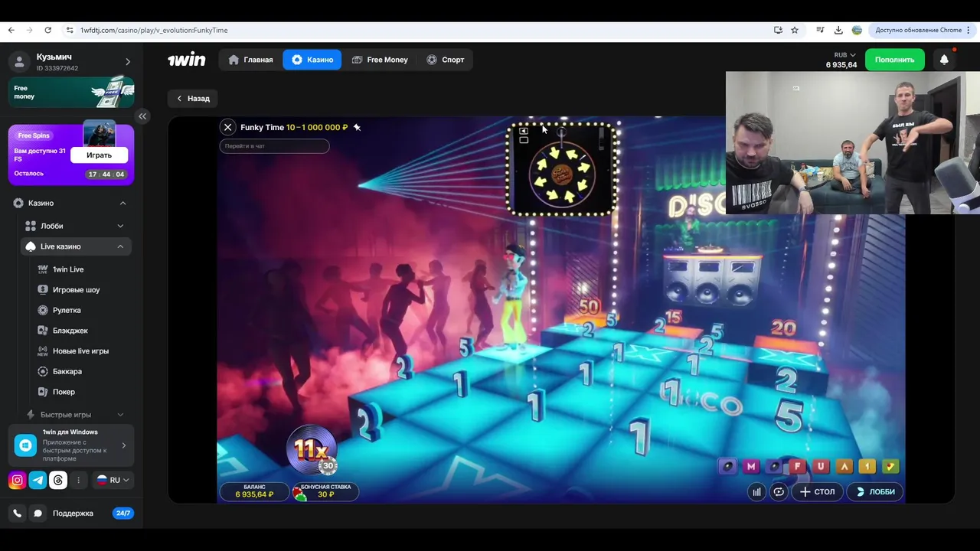The image size is (980, 551).
Task: Collapse the sidebar with double-arrow icon
Action: click(x=142, y=116)
